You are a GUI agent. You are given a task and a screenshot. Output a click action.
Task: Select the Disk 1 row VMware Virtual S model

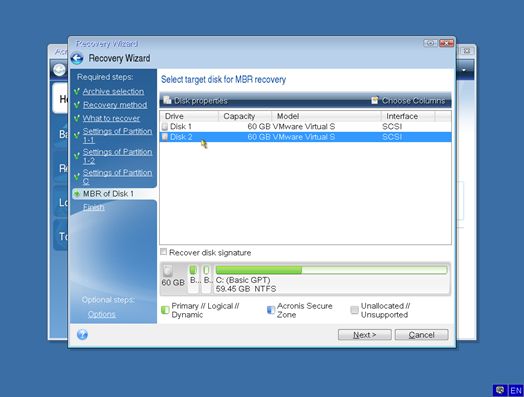pyautogui.click(x=304, y=127)
